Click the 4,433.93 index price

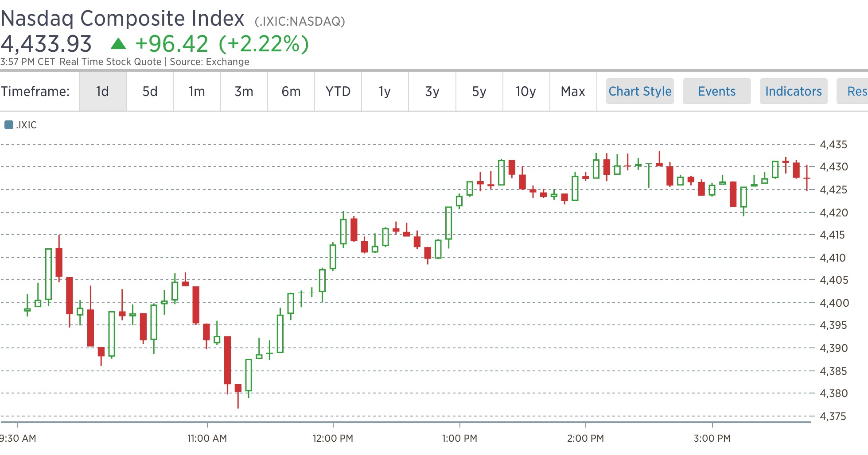tap(46, 44)
